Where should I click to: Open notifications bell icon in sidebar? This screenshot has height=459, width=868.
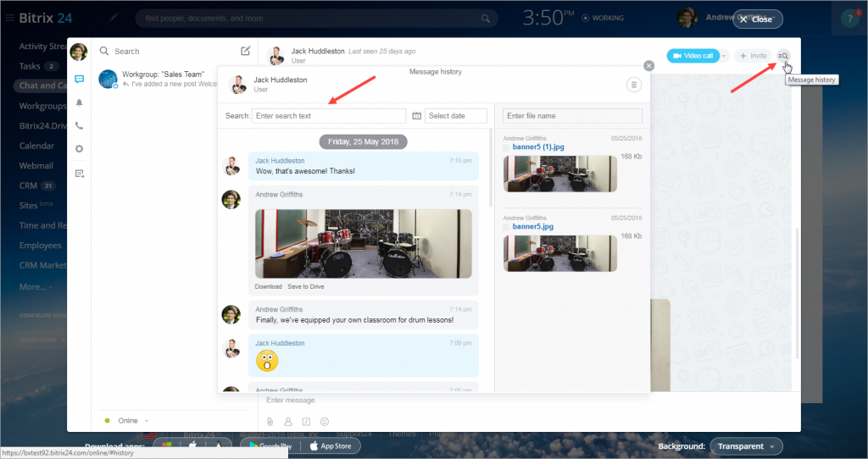click(x=79, y=102)
